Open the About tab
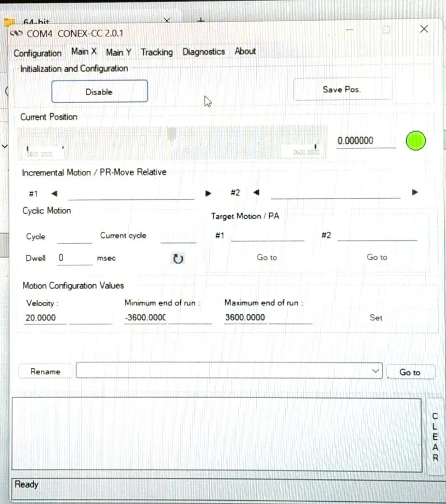Viewport: 446px width, 504px height. tap(245, 51)
